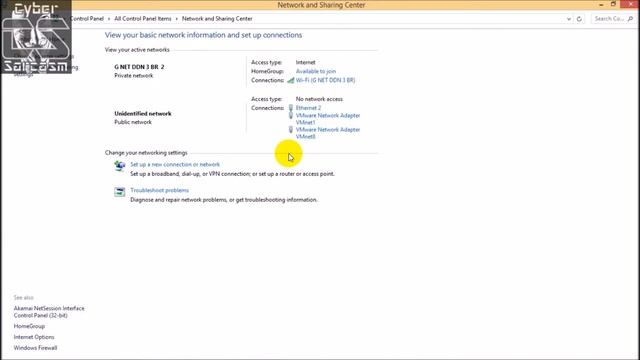Select the Public network text
640x360 pixels.
coord(133,122)
